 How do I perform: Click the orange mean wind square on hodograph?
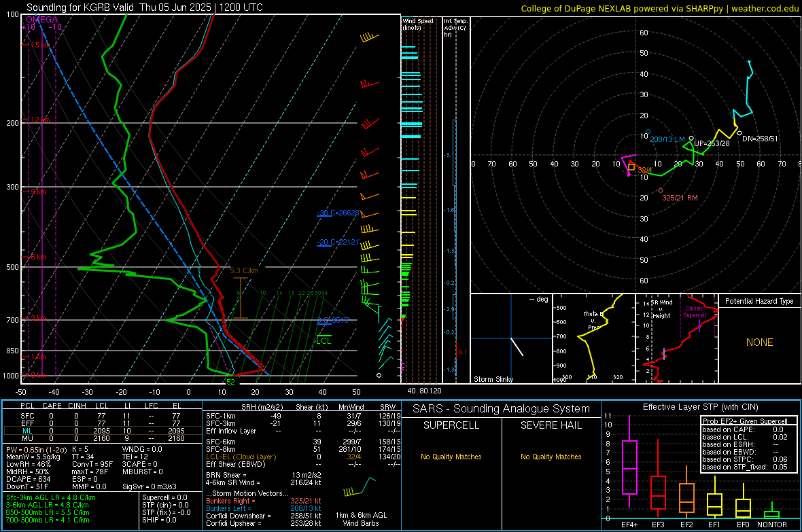pyautogui.click(x=631, y=167)
